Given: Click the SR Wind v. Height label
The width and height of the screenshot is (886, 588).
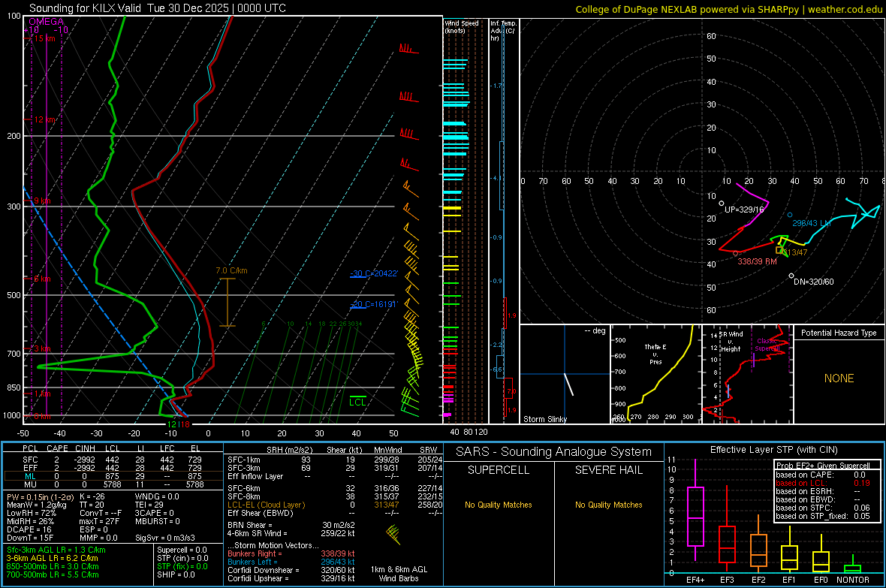Looking at the screenshot, I should click(x=731, y=342).
